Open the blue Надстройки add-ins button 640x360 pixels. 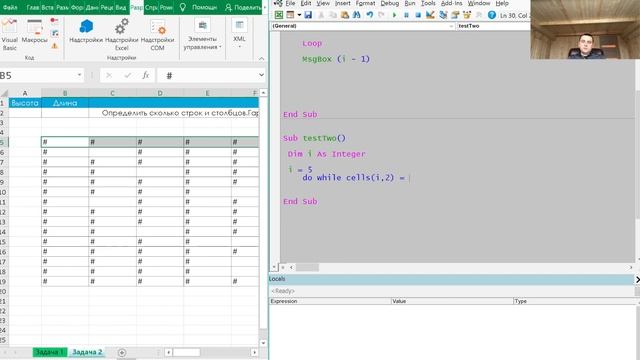pyautogui.click(x=86, y=31)
